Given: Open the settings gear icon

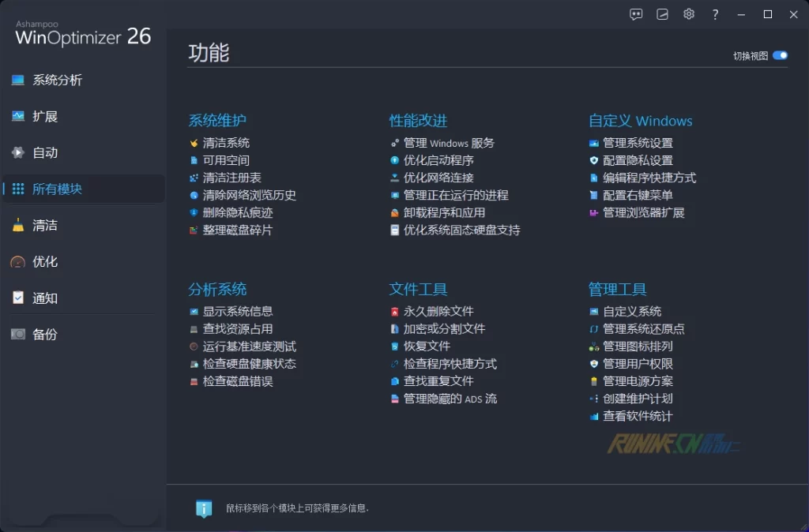Looking at the screenshot, I should tap(689, 14).
